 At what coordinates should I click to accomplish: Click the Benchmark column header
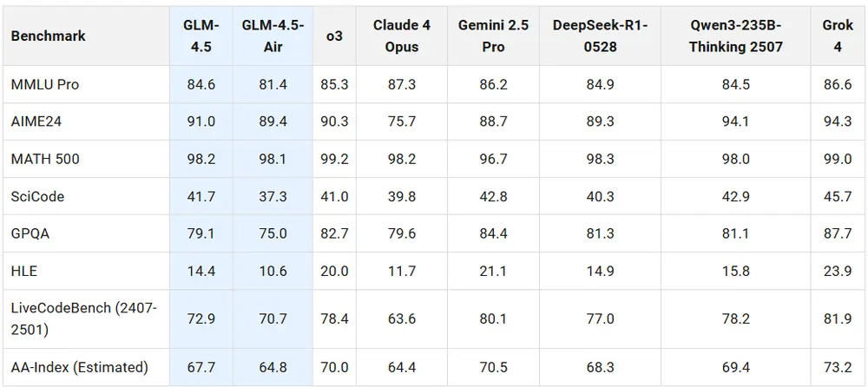pyautogui.click(x=48, y=36)
